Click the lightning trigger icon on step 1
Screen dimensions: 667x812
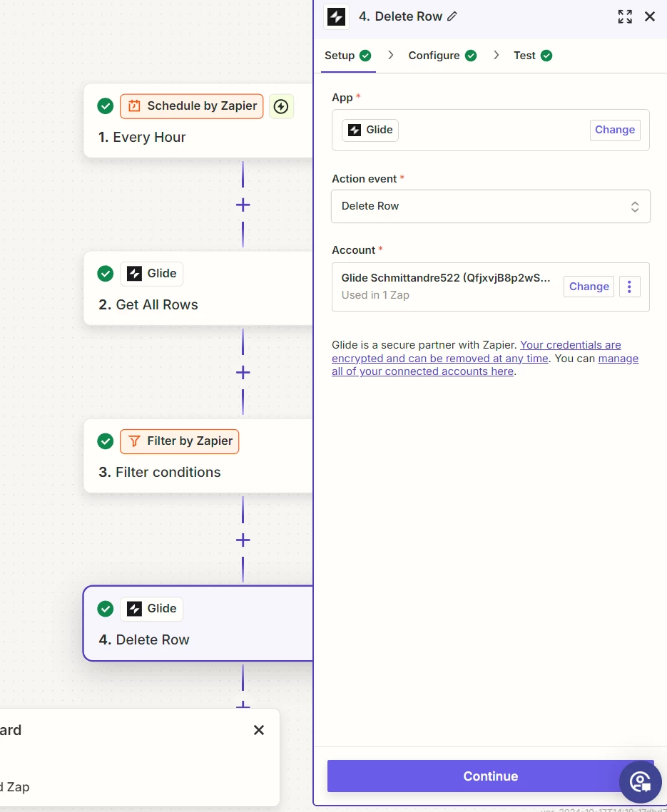(281, 107)
